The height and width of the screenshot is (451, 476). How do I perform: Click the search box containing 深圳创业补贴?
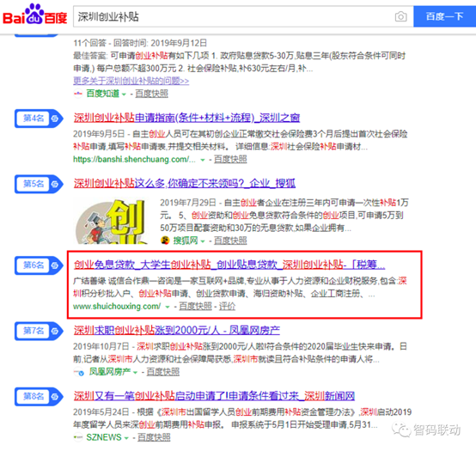tap(234, 16)
